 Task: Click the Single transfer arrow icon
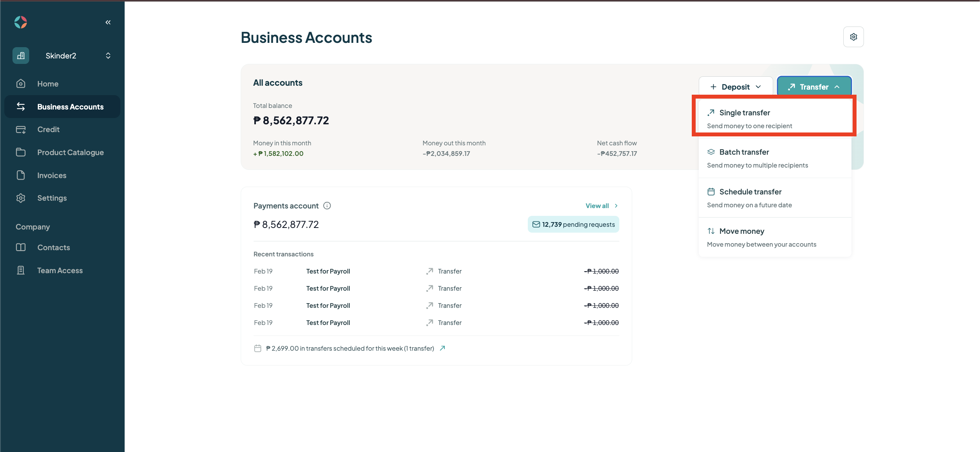pyautogui.click(x=711, y=113)
